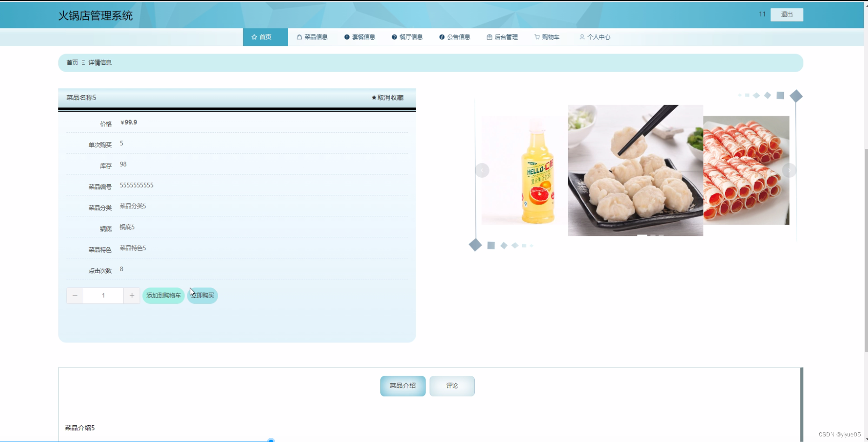The height and width of the screenshot is (442, 868).
Task: Click the info icon beside 公告信息
Action: tap(442, 37)
